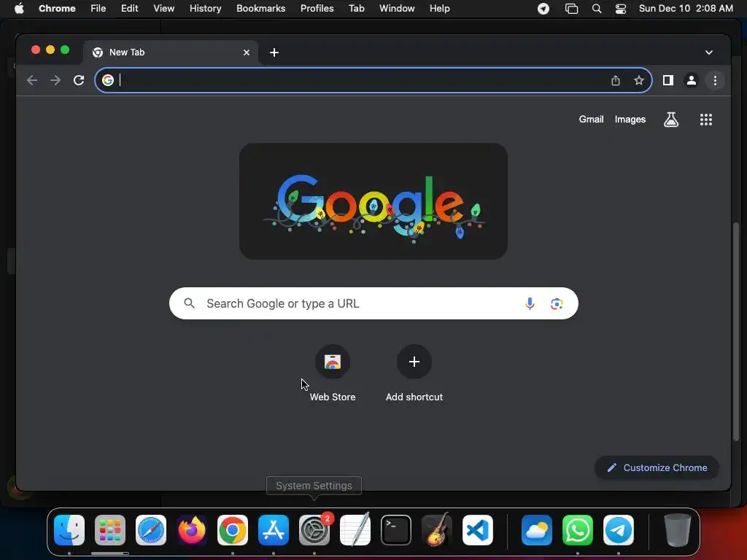This screenshot has width=747, height=560.
Task: Open the File menu
Action: [98, 9]
